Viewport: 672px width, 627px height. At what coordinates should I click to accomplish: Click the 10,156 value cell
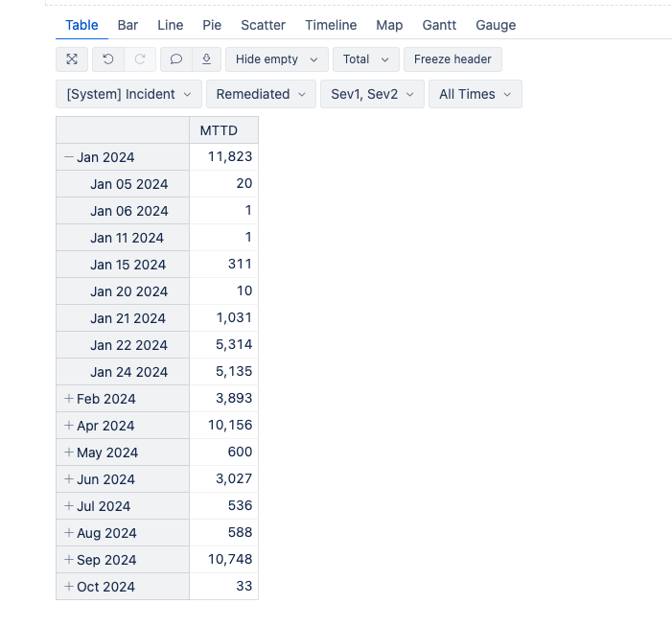(x=223, y=425)
